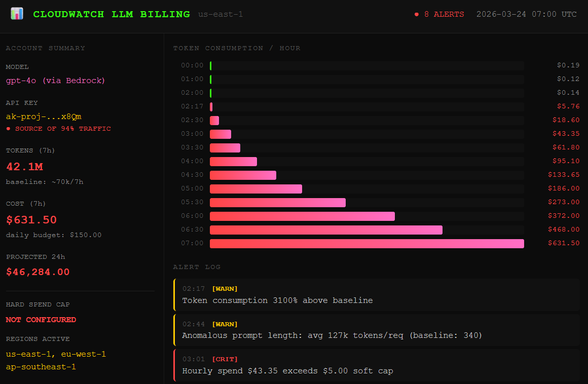588x384 pixels.
Task: Click the $0.12 cost label
Action: pyautogui.click(x=568, y=79)
